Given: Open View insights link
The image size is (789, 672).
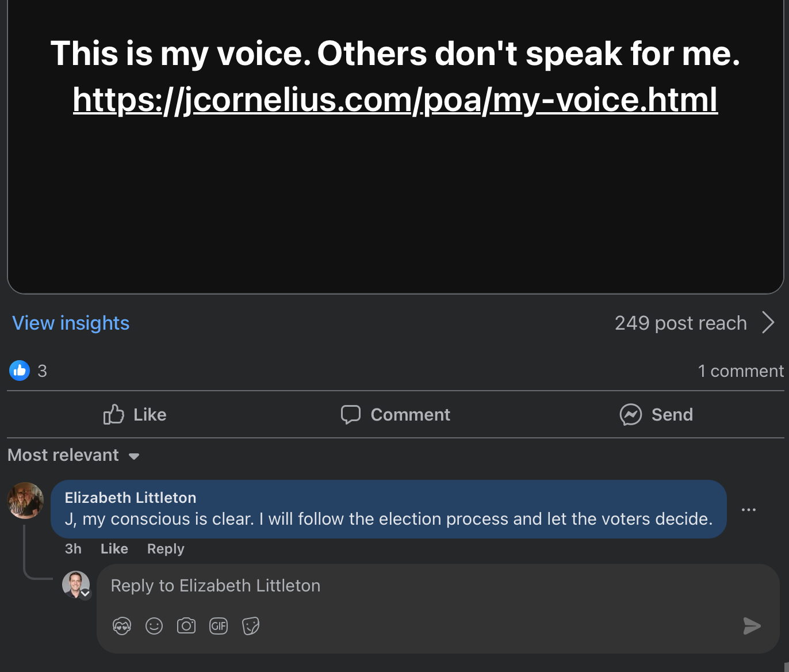Looking at the screenshot, I should point(71,323).
